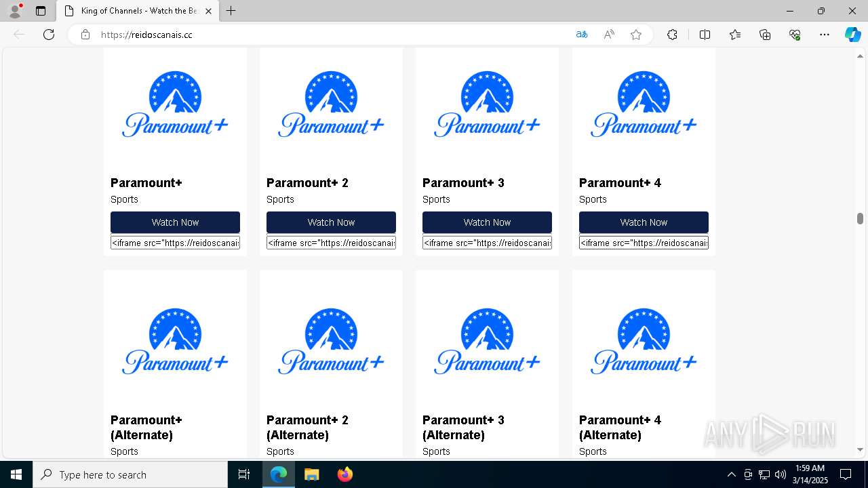Viewport: 868px width, 488px height.
Task: Open the tab actions menu icon
Action: (x=41, y=11)
